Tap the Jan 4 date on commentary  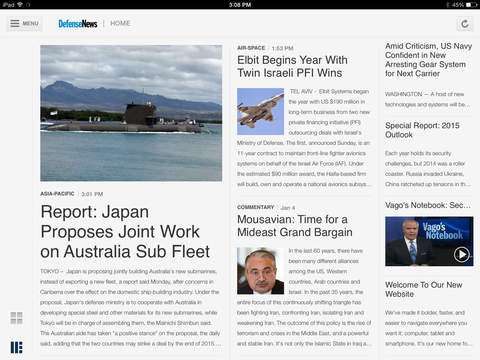click(x=288, y=208)
